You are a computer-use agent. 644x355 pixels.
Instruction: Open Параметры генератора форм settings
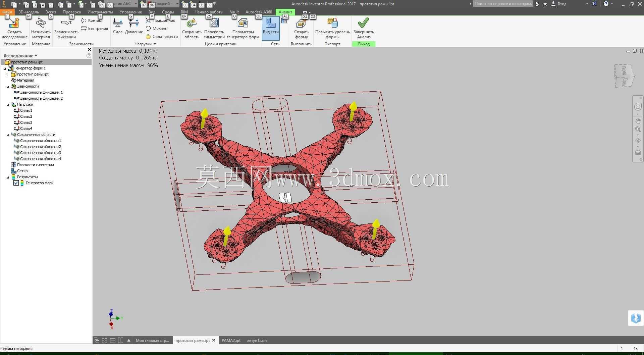243,29
